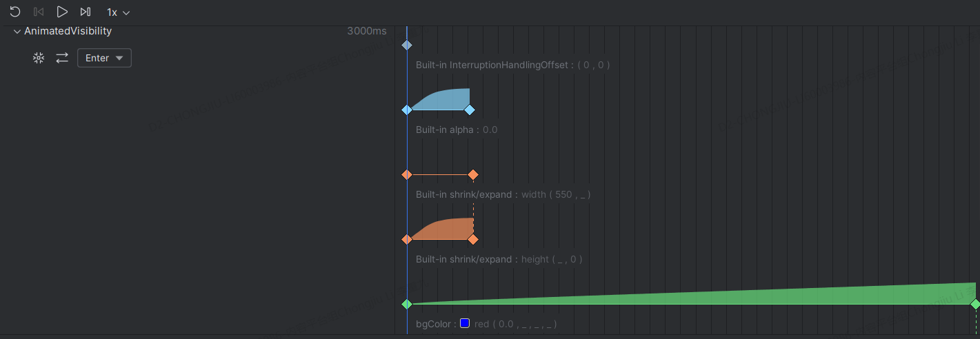Screen dimensions: 980x339
Task: Play the animation preview
Action: pyautogui.click(x=62, y=12)
